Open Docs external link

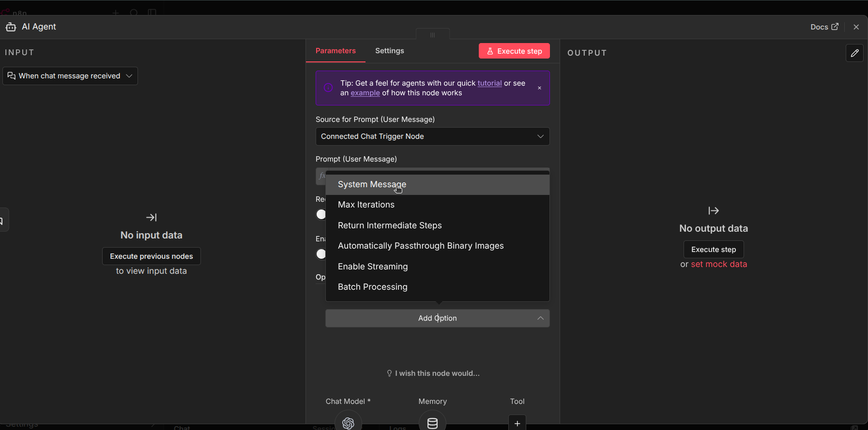coord(824,27)
